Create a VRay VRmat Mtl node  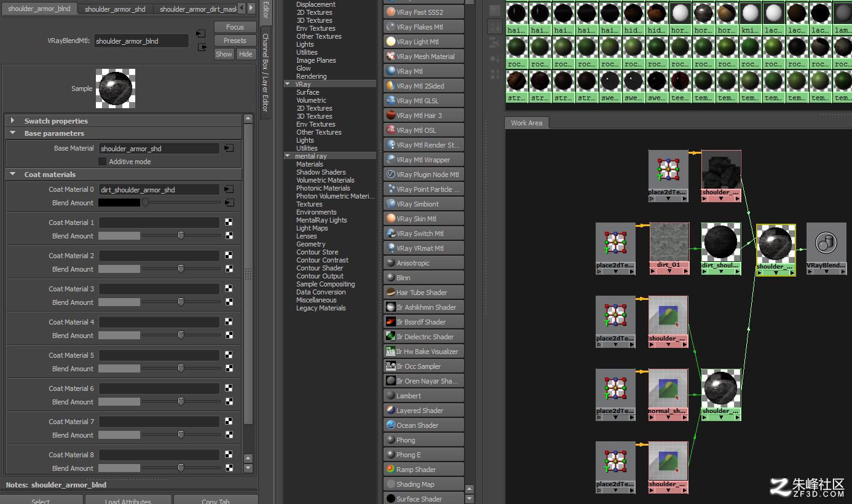[424, 248]
